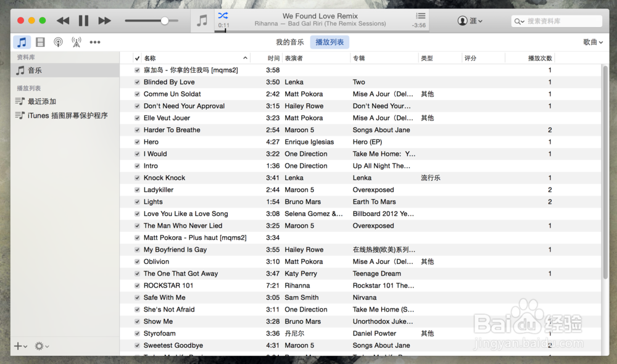Adjust the volume slider knob
This screenshot has height=364, width=617.
coord(165,21)
